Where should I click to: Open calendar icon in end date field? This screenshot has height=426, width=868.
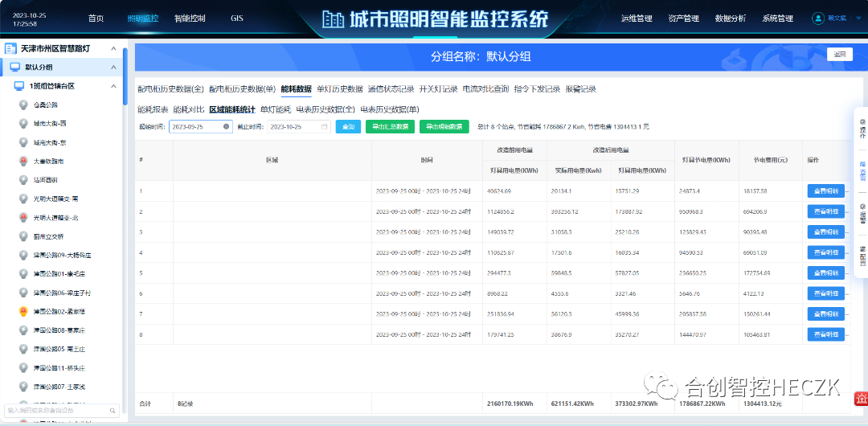tap(325, 127)
